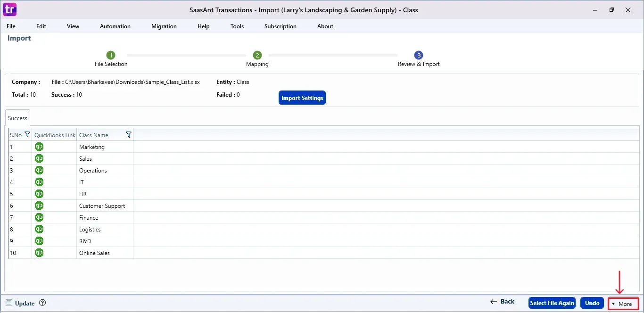The width and height of the screenshot is (644, 313).
Task: Select the Finance class name cell
Action: pyautogui.click(x=105, y=217)
